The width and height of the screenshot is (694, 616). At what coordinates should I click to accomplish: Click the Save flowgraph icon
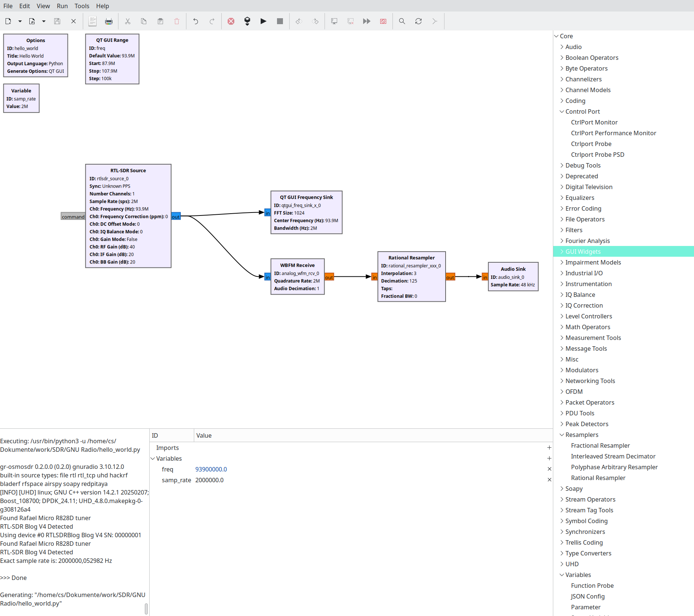tap(57, 21)
